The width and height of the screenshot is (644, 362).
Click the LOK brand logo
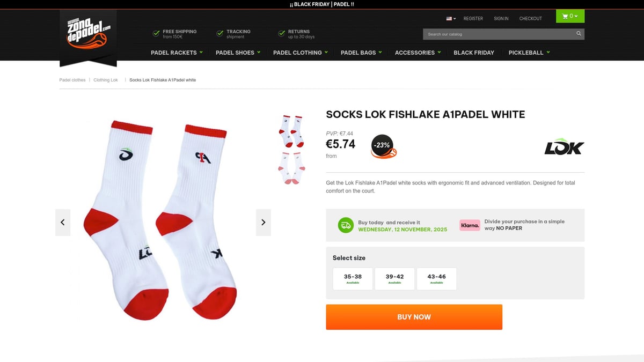point(564,146)
